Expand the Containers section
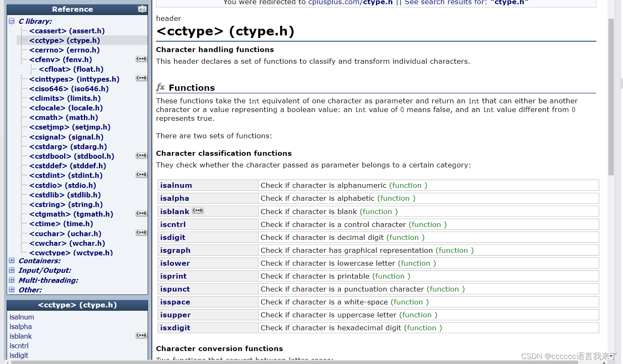The height and width of the screenshot is (364, 623). [12, 260]
